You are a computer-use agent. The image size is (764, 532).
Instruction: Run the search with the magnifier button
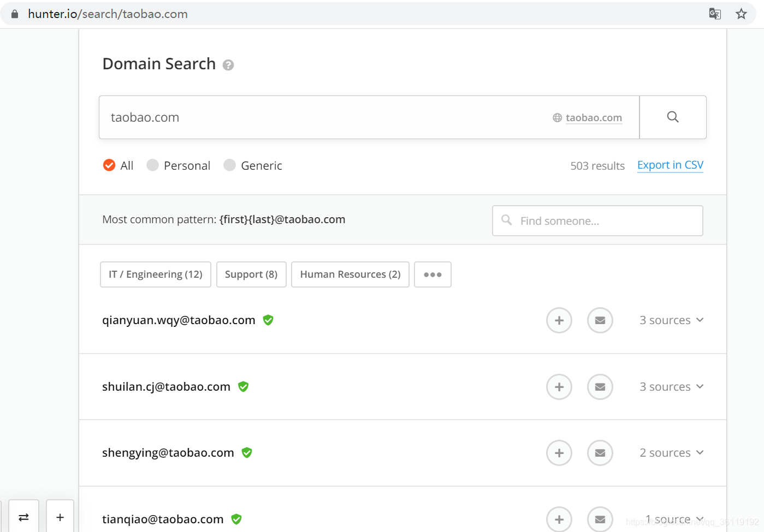(x=673, y=117)
